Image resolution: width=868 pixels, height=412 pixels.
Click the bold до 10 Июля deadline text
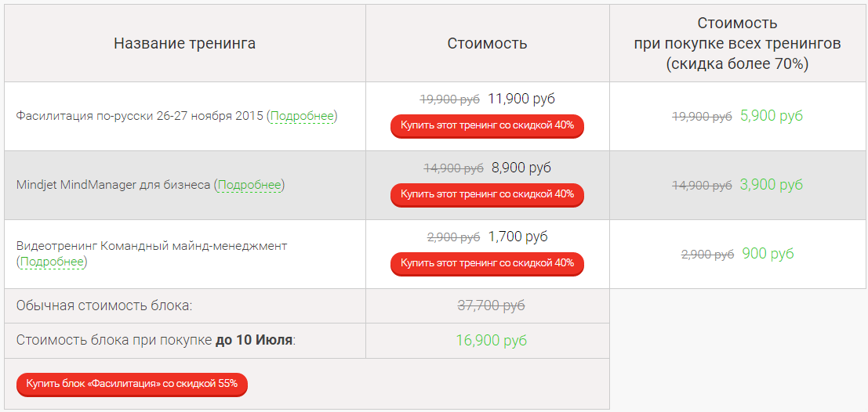[x=254, y=340]
